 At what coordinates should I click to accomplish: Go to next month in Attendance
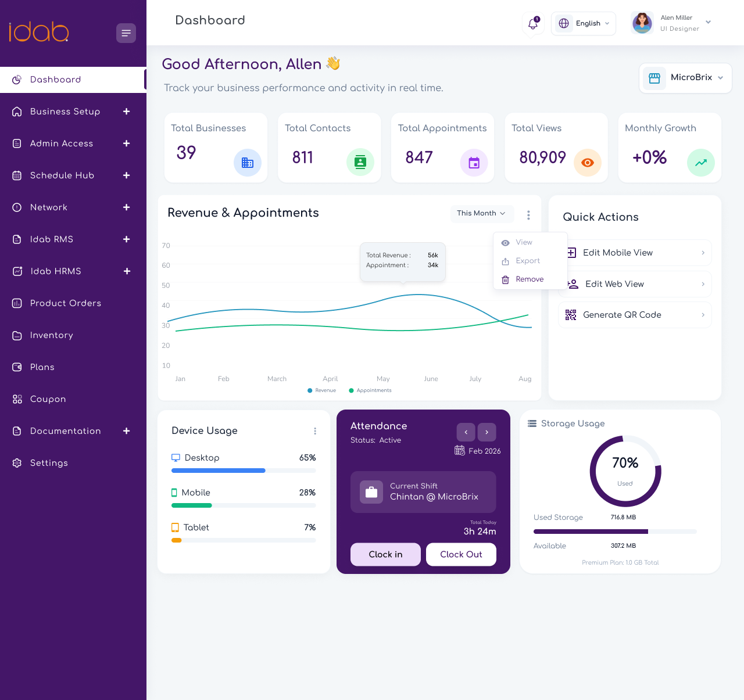487,432
